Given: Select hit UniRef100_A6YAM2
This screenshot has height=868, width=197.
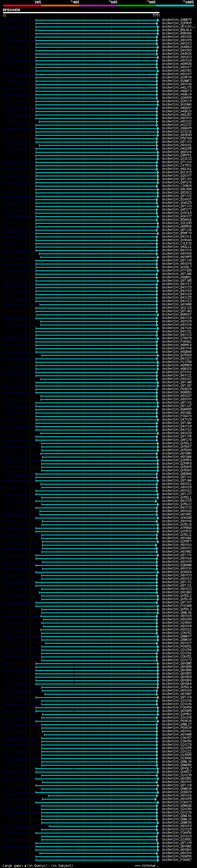Looking at the screenshot, I should pyautogui.click(x=177, y=515).
